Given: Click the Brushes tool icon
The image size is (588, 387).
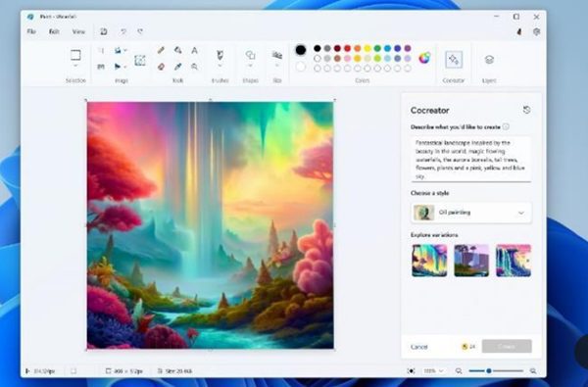Looking at the screenshot, I should [x=220, y=56].
